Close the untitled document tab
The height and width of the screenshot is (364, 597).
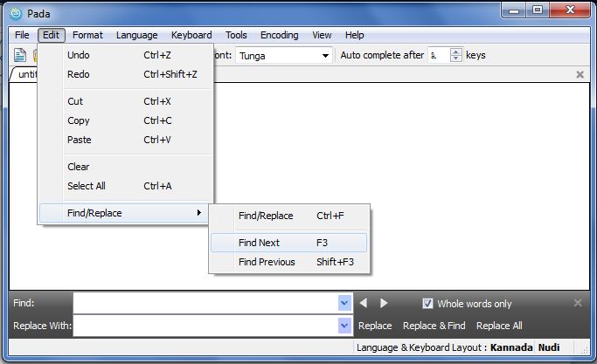[x=580, y=74]
